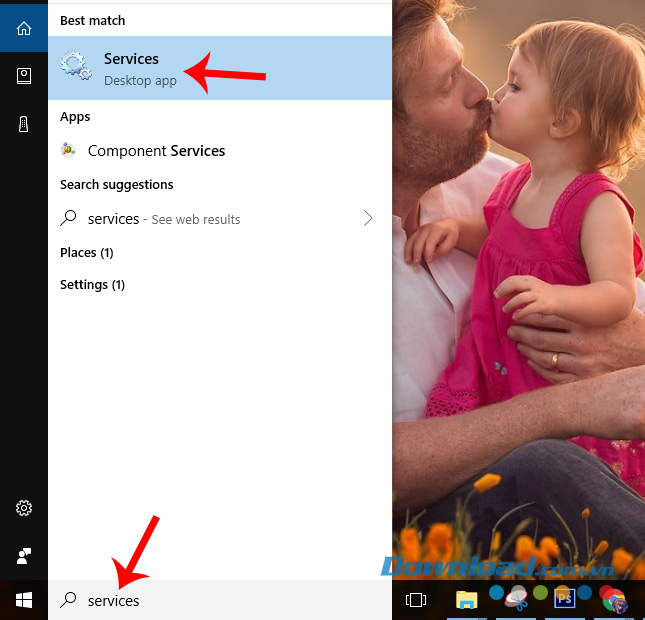Open Component Services from Apps list
Image resolution: width=645 pixels, height=620 pixels.
point(220,151)
